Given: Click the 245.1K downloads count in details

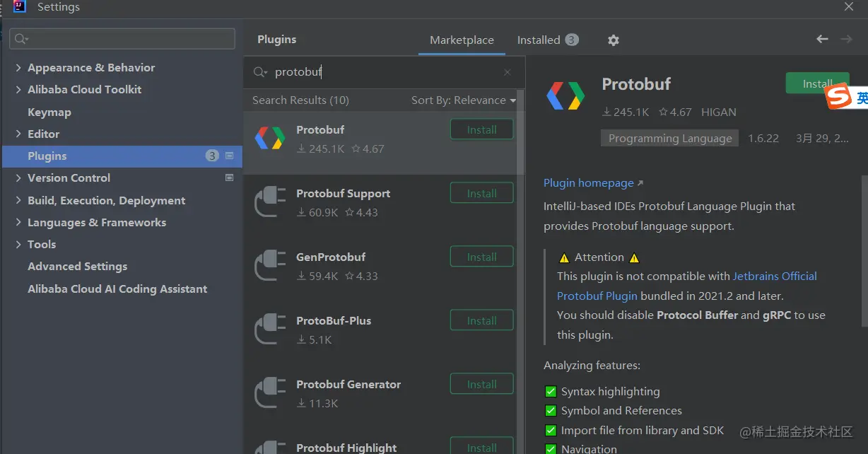Looking at the screenshot, I should tap(626, 112).
